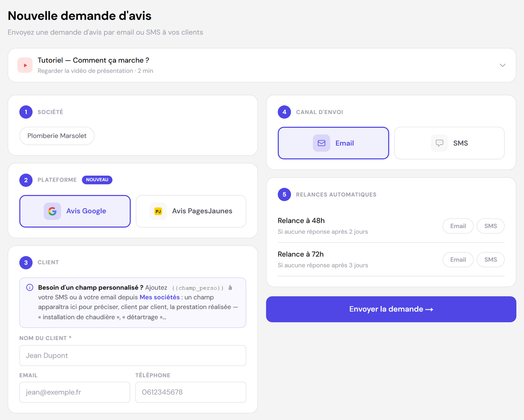Viewport: 524px width, 420px height.
Task: Toggle Email for Relance à 72h
Action: [458, 260]
